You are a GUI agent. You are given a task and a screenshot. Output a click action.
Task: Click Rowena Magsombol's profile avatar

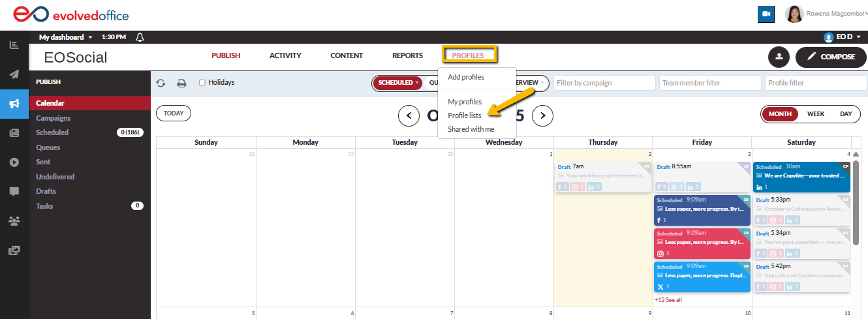click(794, 14)
